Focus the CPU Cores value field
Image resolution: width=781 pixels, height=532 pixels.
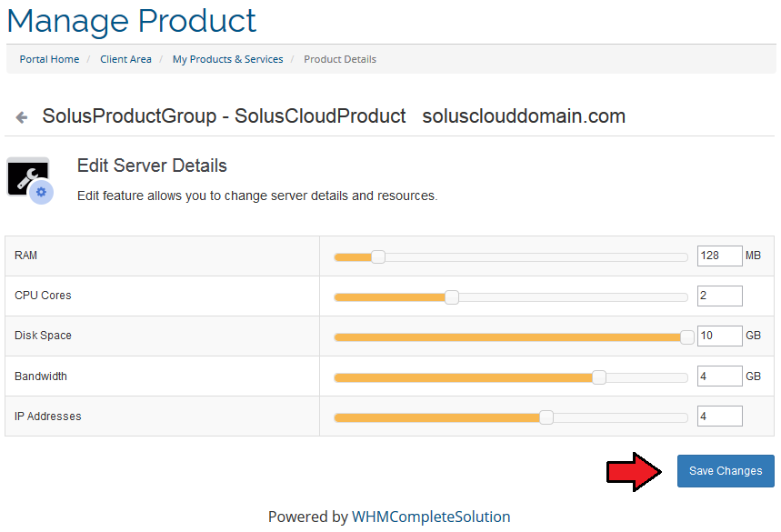(720, 296)
